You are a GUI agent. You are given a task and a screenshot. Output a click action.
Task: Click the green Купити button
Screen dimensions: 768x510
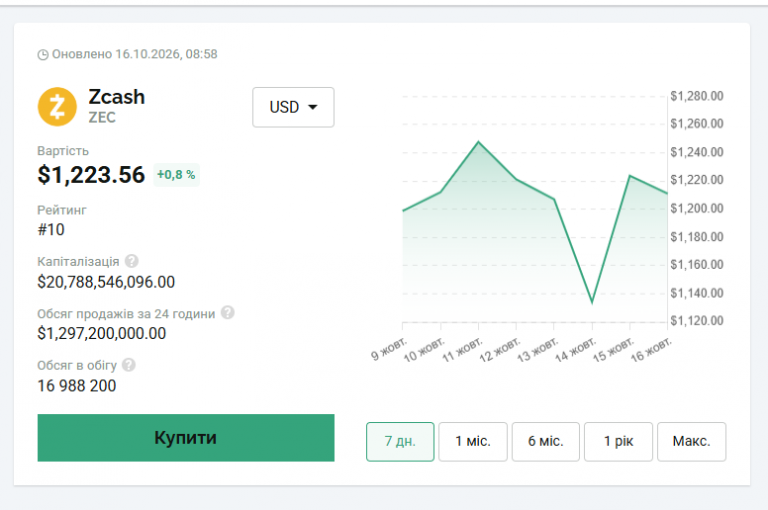tap(186, 437)
